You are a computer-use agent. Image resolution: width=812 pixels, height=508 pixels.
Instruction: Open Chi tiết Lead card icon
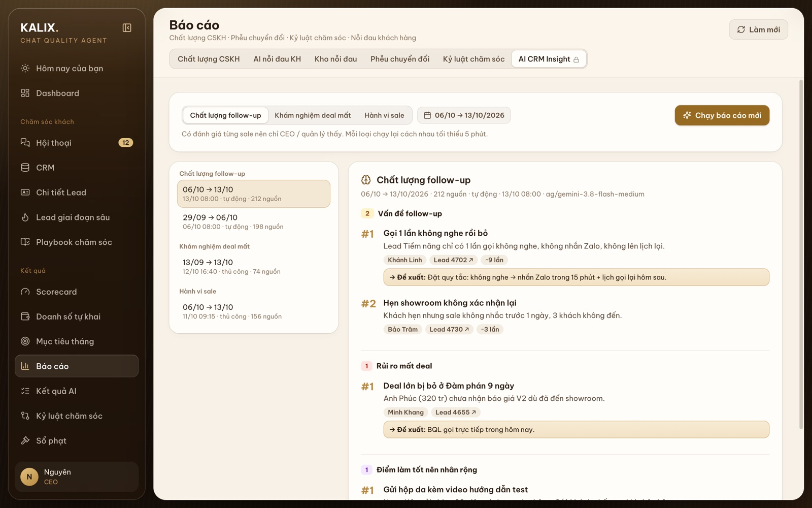tap(25, 193)
